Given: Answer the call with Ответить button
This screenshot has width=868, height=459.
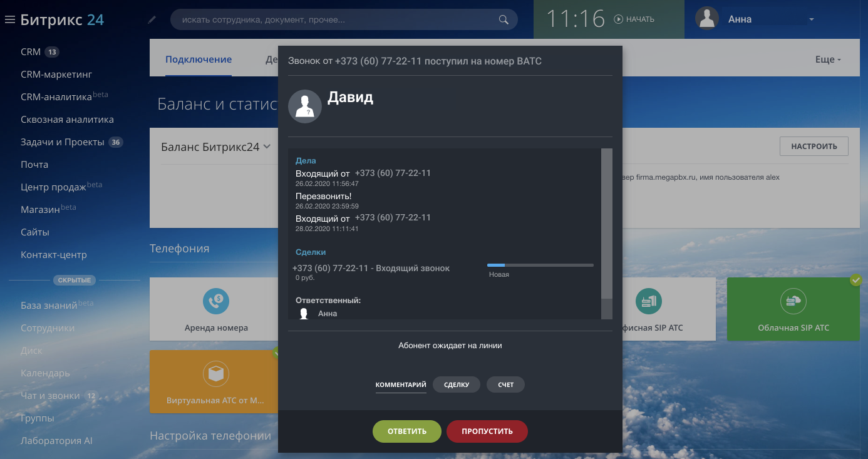Looking at the screenshot, I should [407, 431].
